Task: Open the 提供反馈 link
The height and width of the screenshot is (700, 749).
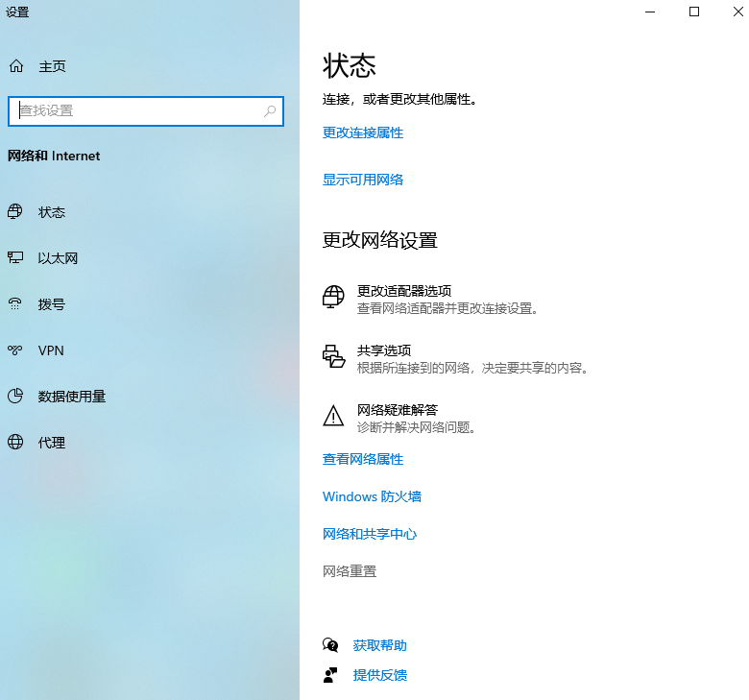Action: pyautogui.click(x=379, y=676)
